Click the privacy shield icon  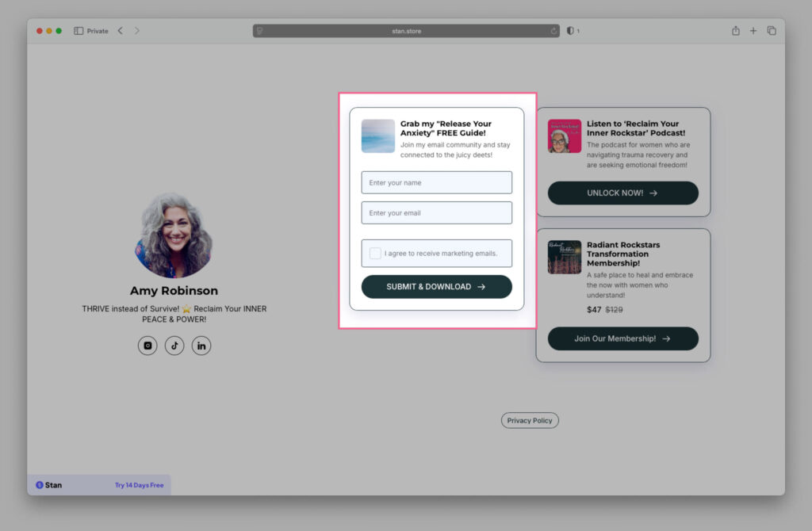tap(570, 31)
